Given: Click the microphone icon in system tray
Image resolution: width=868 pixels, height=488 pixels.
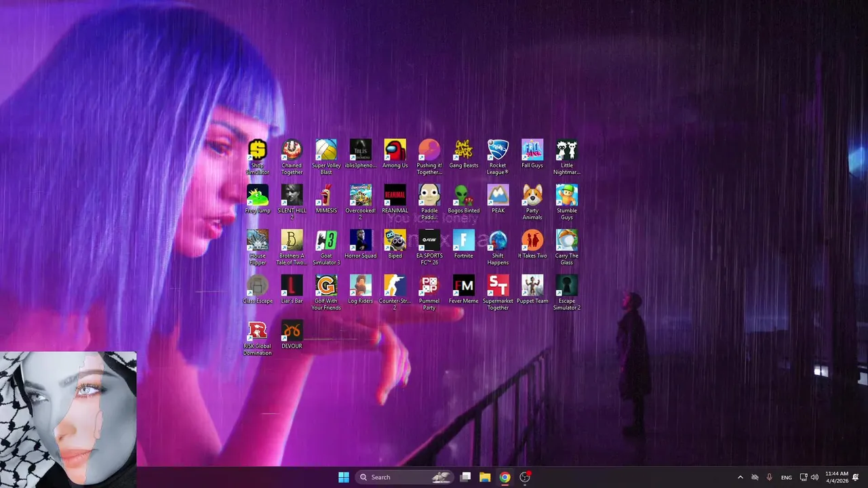Looking at the screenshot, I should click(x=769, y=477).
